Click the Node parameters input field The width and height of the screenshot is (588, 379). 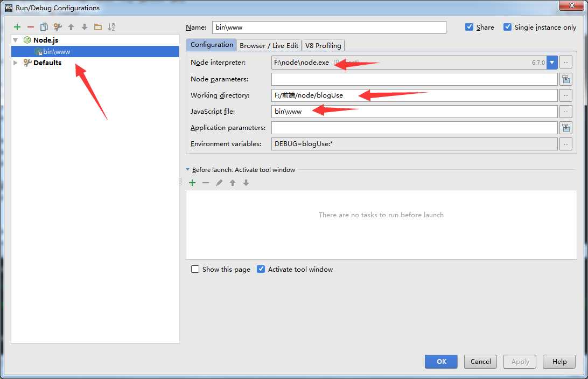point(415,79)
